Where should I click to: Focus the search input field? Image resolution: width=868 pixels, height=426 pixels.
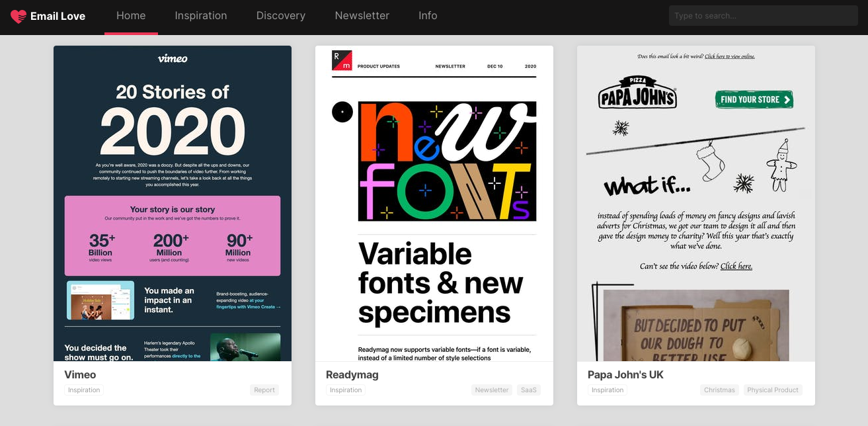coord(763,16)
